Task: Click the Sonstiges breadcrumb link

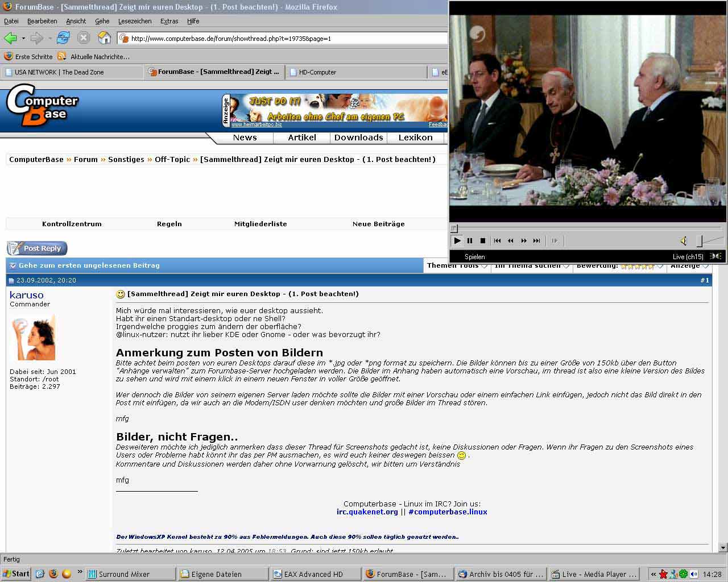Action: [126, 159]
